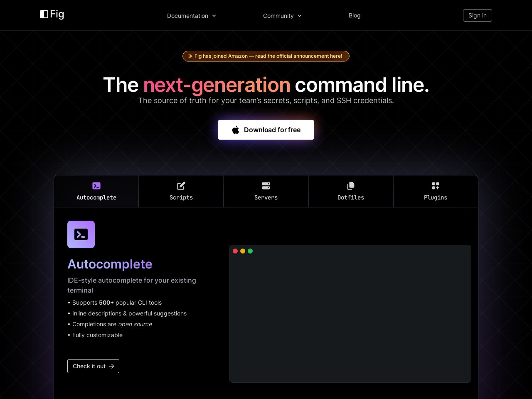Click Download for free button
532x399 pixels.
[x=266, y=130]
